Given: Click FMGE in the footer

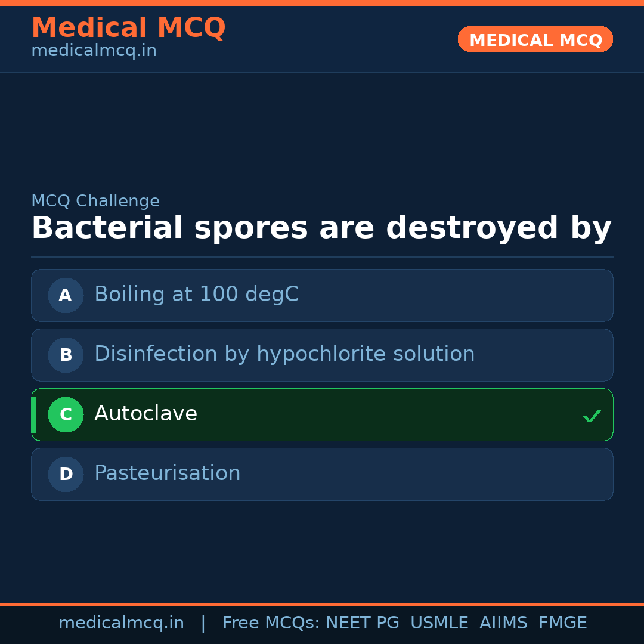Looking at the screenshot, I should click(562, 623).
